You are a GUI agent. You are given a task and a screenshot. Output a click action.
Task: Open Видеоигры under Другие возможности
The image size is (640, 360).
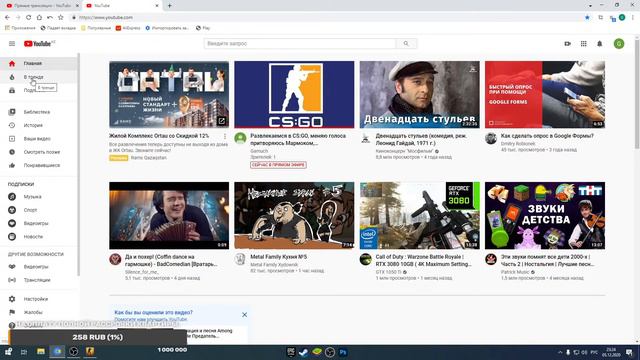pos(39,267)
